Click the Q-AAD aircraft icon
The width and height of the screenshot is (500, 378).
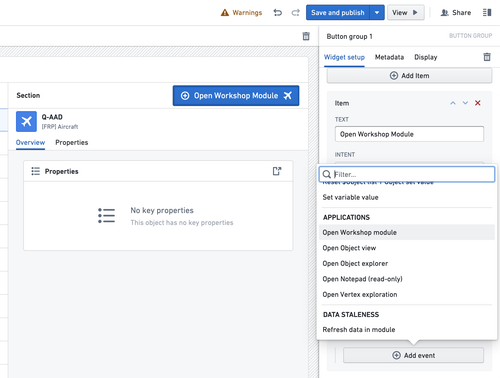coord(26,121)
